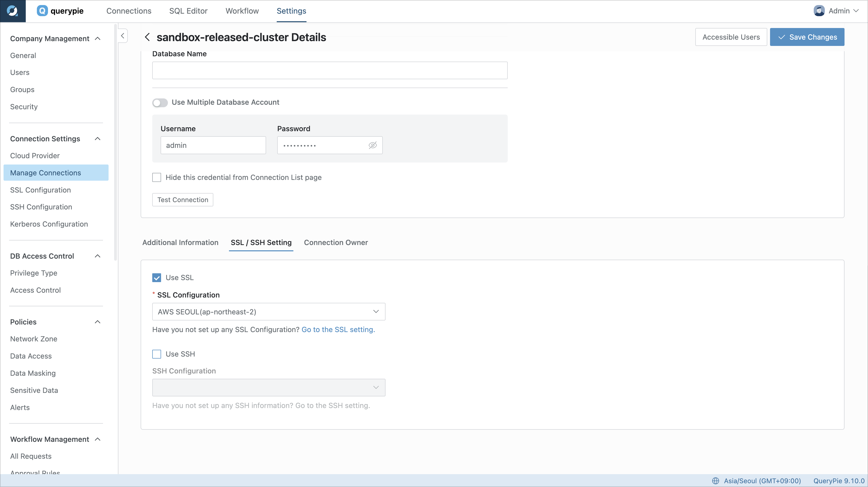This screenshot has width=868, height=487.
Task: Collapse the Workflow Management section
Action: coord(98,439)
